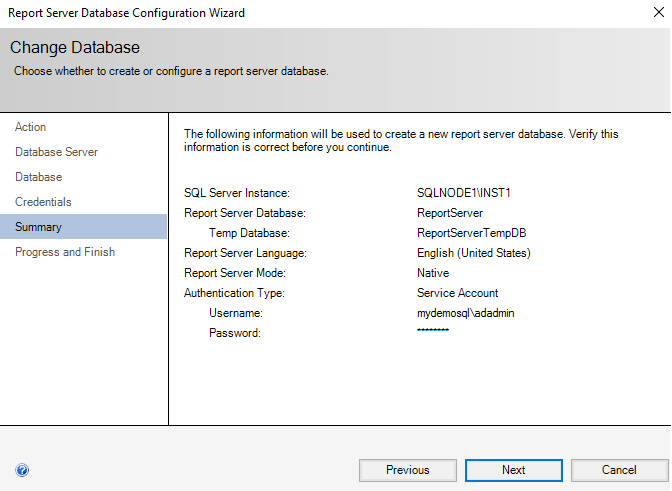672x491 pixels.
Task: Click the mydemosql\adadmin username value
Action: pyautogui.click(x=466, y=313)
